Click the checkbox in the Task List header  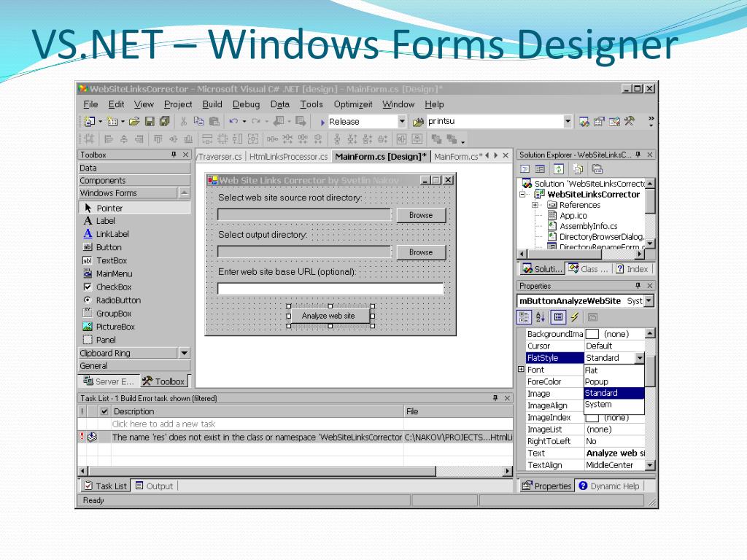(x=104, y=411)
